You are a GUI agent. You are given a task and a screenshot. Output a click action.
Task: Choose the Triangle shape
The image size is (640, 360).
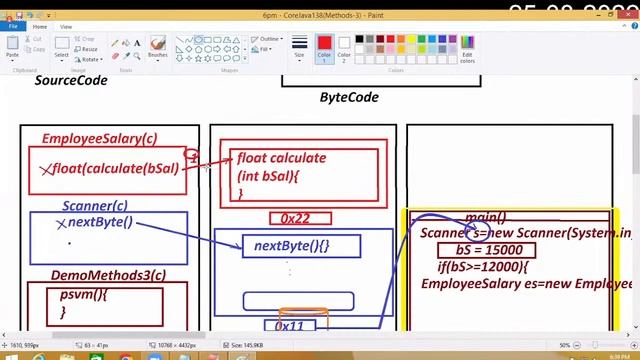coord(236,40)
